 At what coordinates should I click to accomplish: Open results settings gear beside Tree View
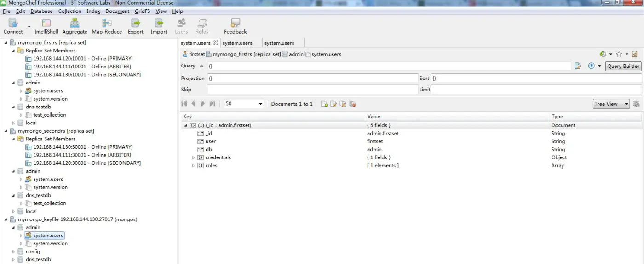coord(636,104)
